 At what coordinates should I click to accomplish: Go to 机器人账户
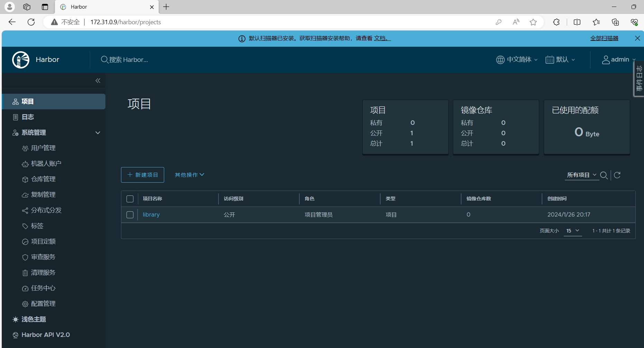point(46,164)
